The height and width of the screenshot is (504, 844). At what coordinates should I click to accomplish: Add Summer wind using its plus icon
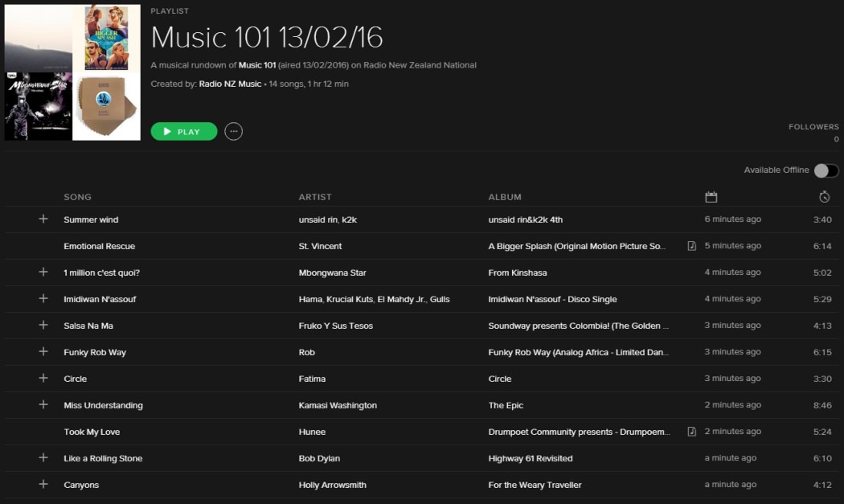click(43, 219)
